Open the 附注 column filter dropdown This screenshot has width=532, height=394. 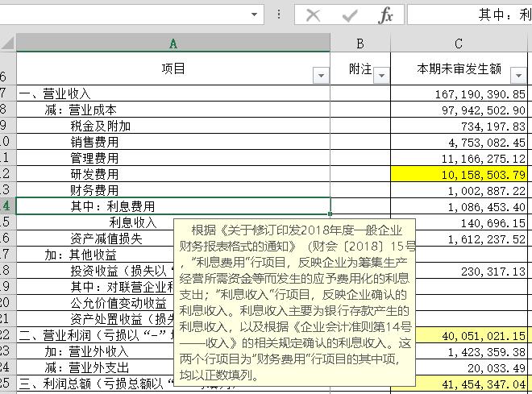pyautogui.click(x=381, y=76)
